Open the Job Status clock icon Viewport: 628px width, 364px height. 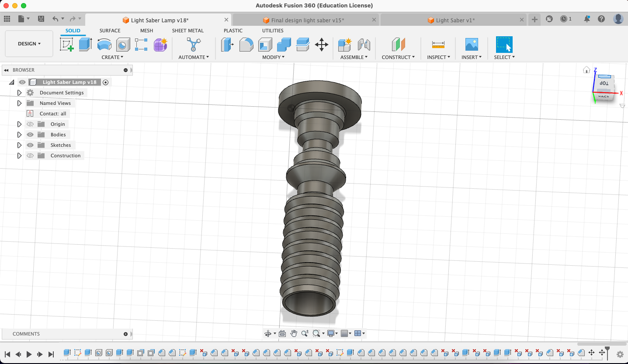coord(564,19)
